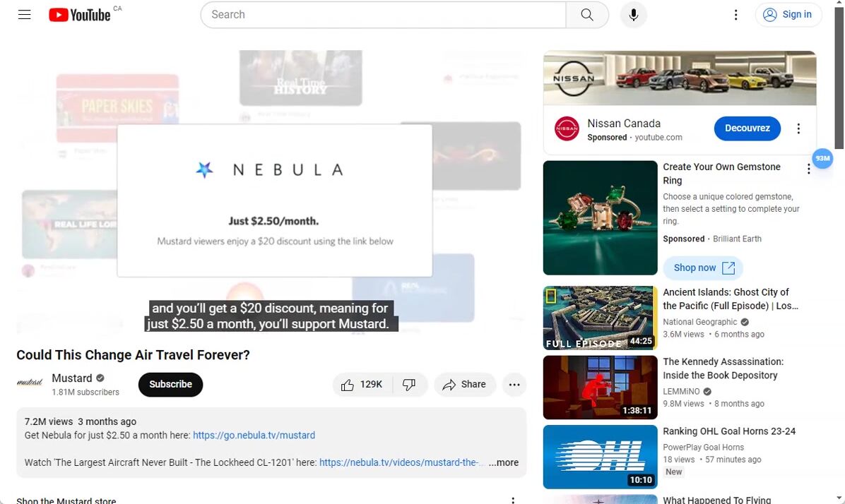
Task: Open the settings three-dot menu in header
Action: (x=735, y=15)
